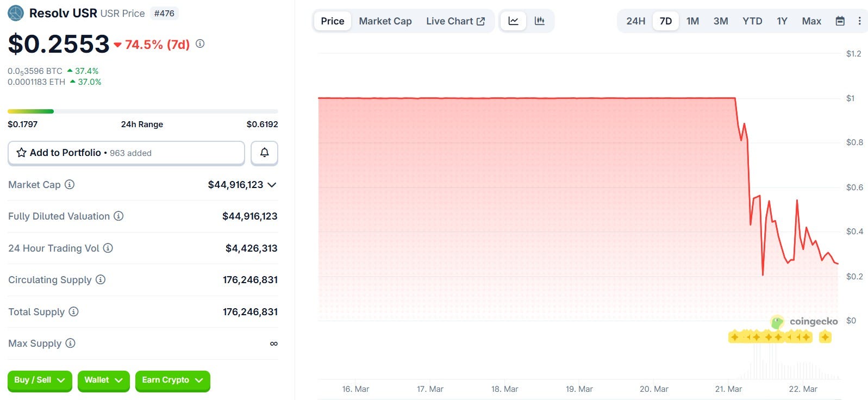Select the Market Cap chart tab
868x400 pixels.
point(385,21)
